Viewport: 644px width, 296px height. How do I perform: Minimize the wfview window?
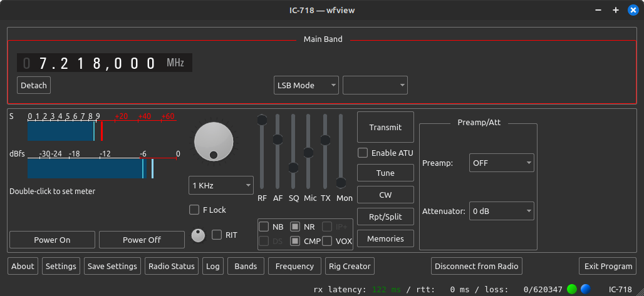coord(598,10)
